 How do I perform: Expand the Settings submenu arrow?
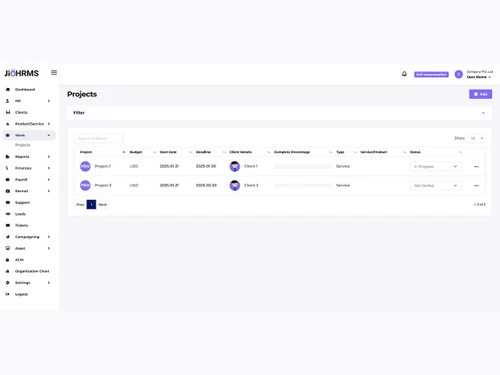pos(49,282)
